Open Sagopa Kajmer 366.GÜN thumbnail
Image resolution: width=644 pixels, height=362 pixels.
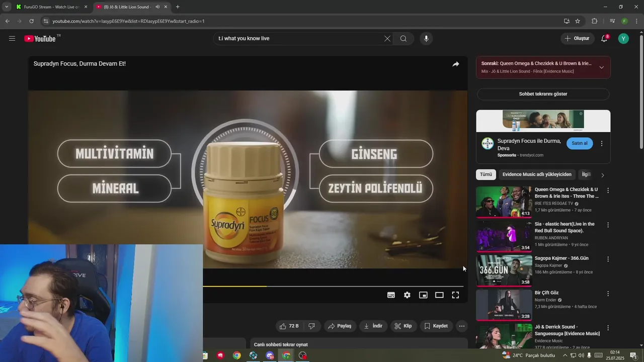504,270
